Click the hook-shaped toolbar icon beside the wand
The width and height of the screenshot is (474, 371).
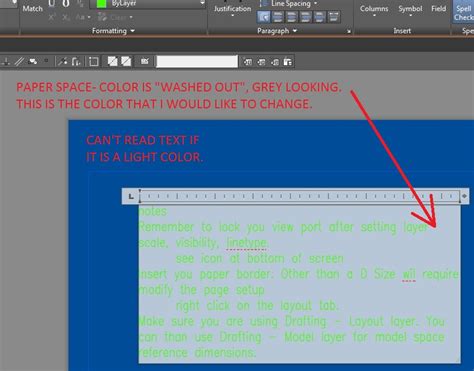(76, 61)
